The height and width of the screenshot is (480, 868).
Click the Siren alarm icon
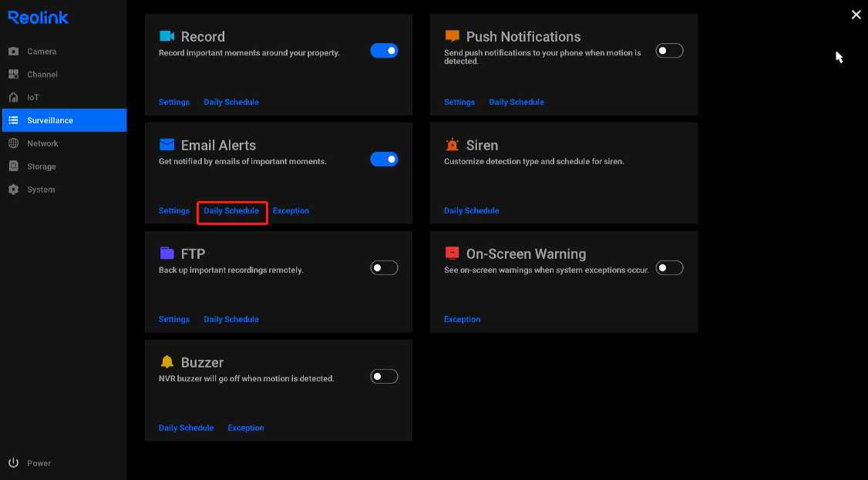pos(453,145)
